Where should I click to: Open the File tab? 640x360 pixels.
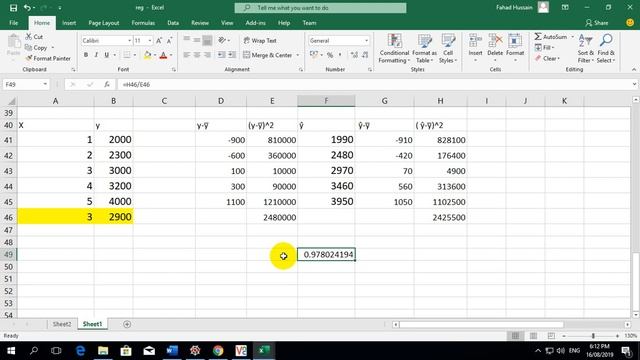point(13,23)
